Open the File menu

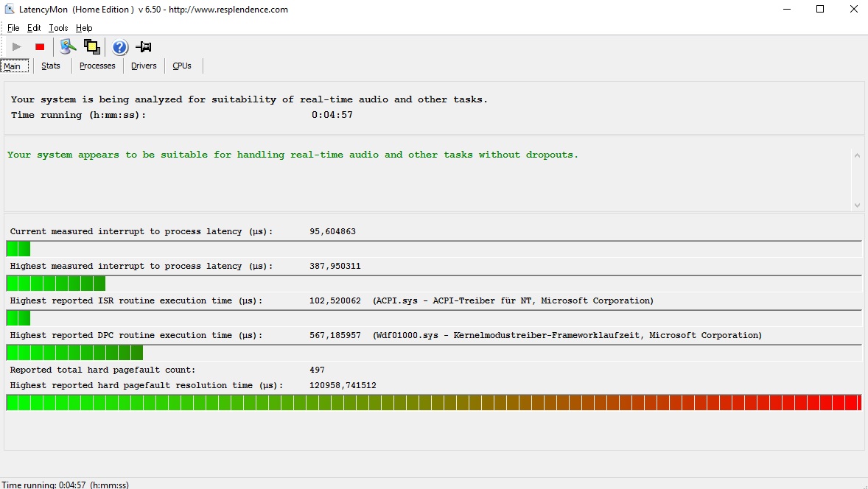(13, 28)
